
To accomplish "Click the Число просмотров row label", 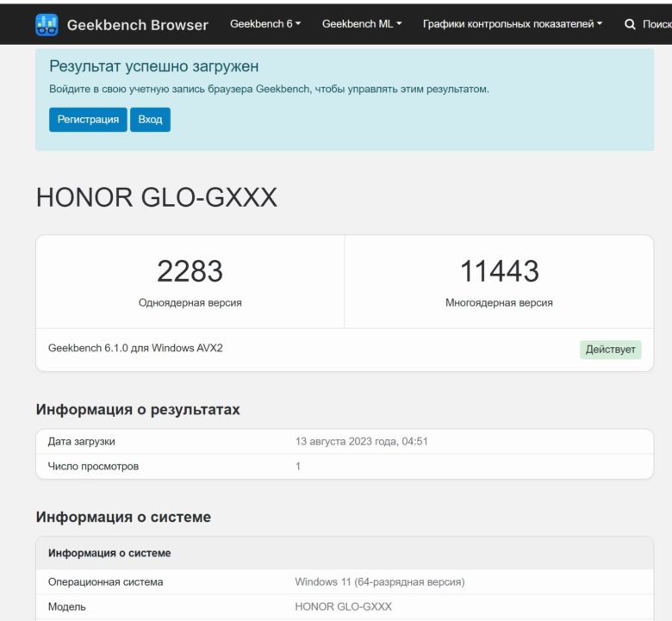I will click(93, 466).
